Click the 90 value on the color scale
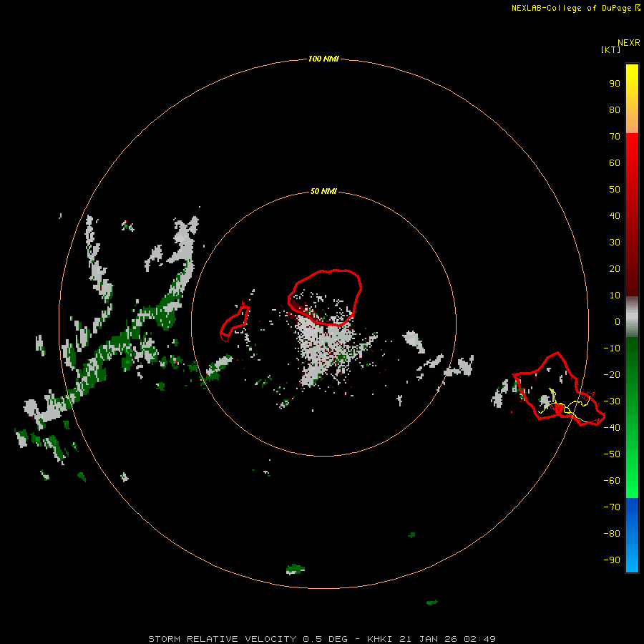The width and height of the screenshot is (644, 644). [x=615, y=84]
